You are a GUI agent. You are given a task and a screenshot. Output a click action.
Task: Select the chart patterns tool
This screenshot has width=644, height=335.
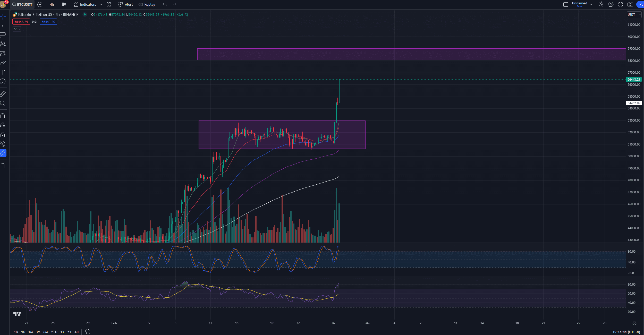3,44
